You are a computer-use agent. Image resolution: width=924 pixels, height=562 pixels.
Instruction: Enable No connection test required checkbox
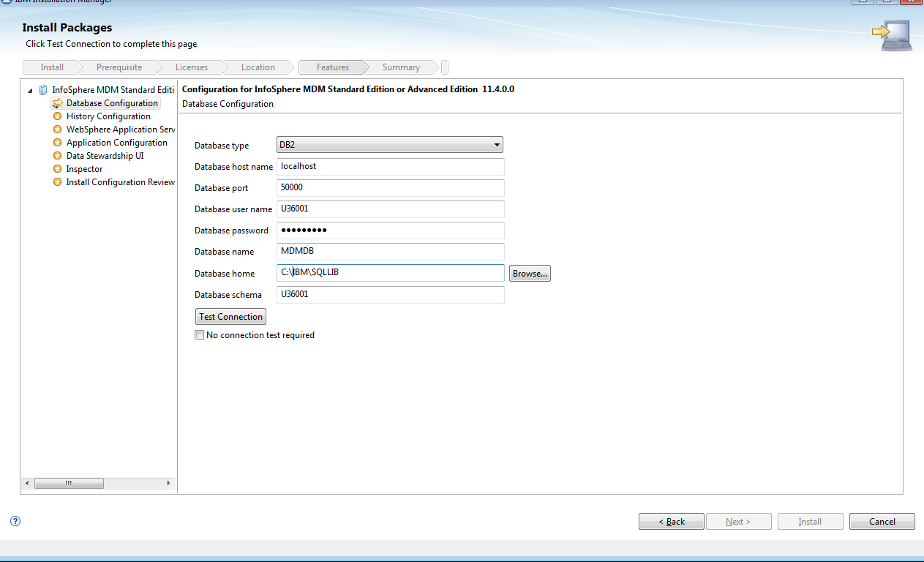click(x=200, y=335)
